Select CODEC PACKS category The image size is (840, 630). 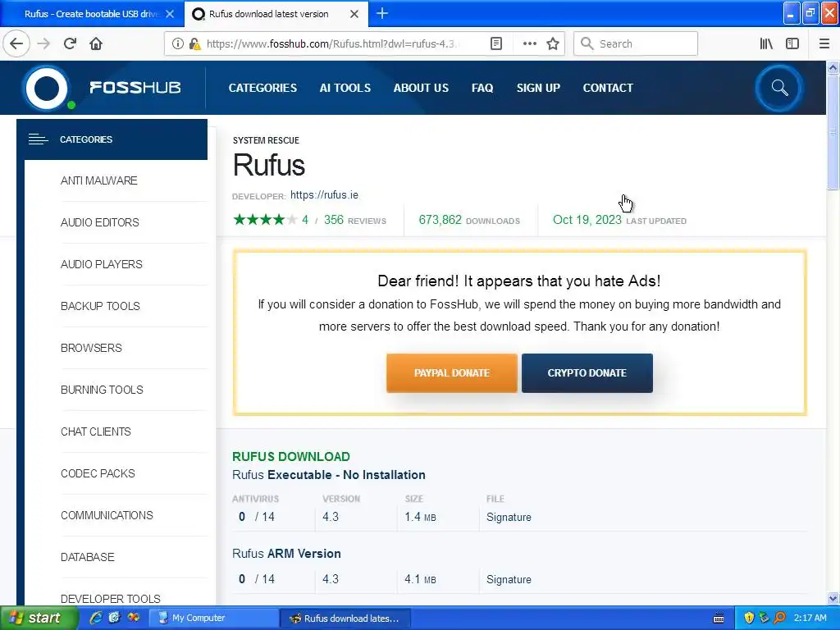point(98,473)
